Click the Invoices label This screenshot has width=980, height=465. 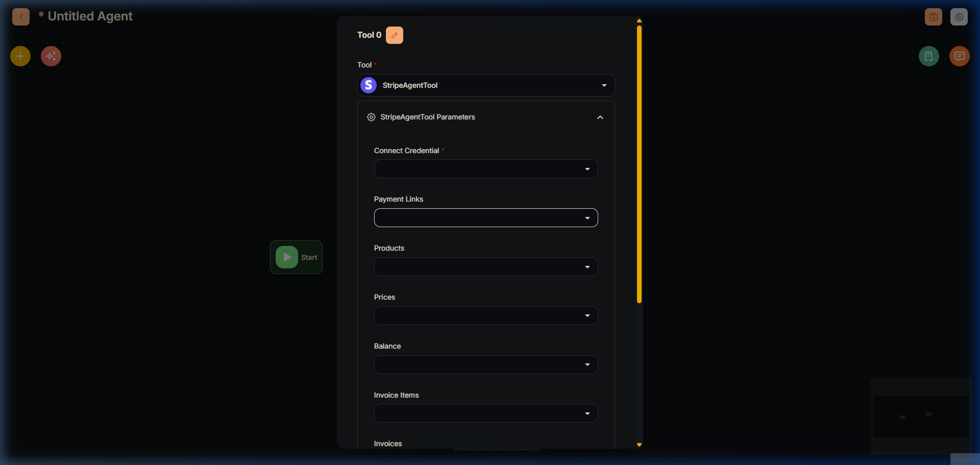coord(388,444)
